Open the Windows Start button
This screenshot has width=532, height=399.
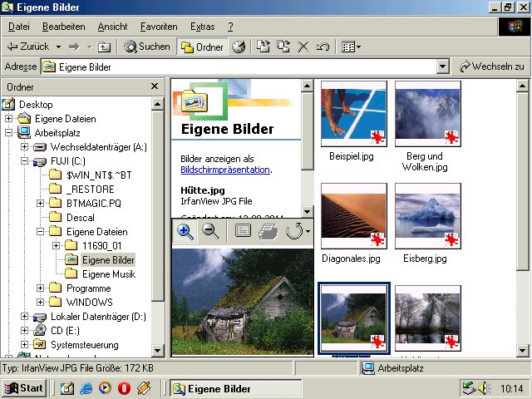pos(24,388)
